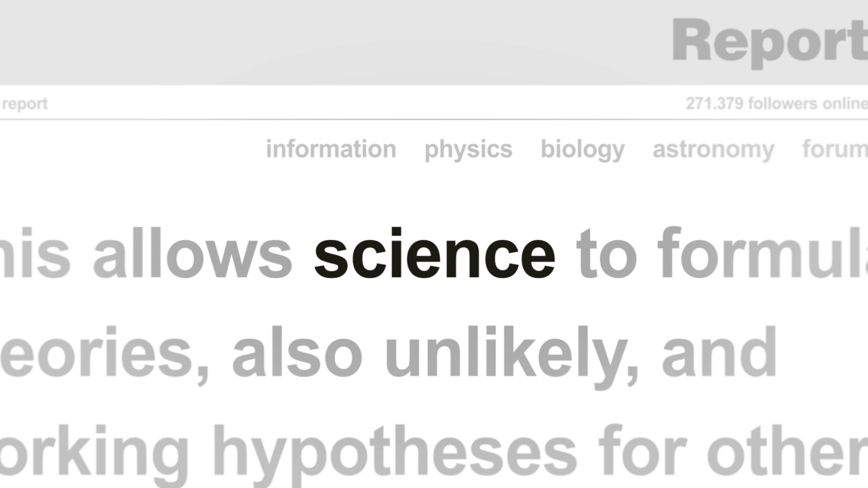Screen dimensions: 868x488
Task: Click the word allows in the headline
Action: [193, 253]
